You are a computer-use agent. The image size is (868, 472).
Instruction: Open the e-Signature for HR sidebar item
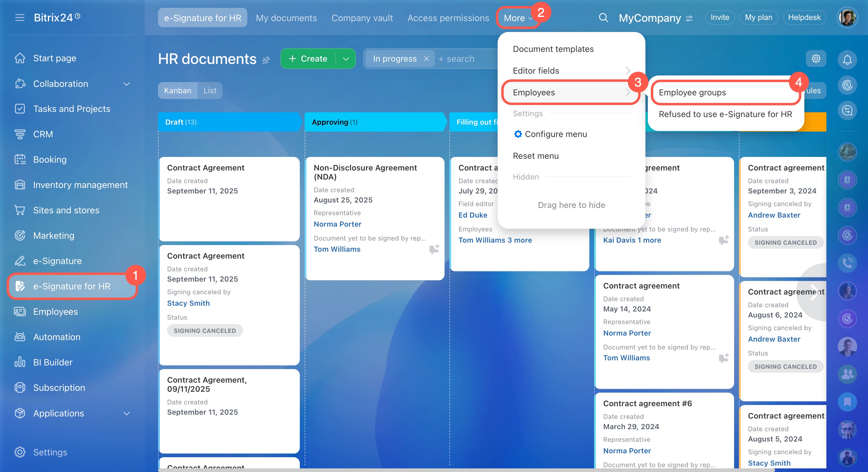coord(72,286)
